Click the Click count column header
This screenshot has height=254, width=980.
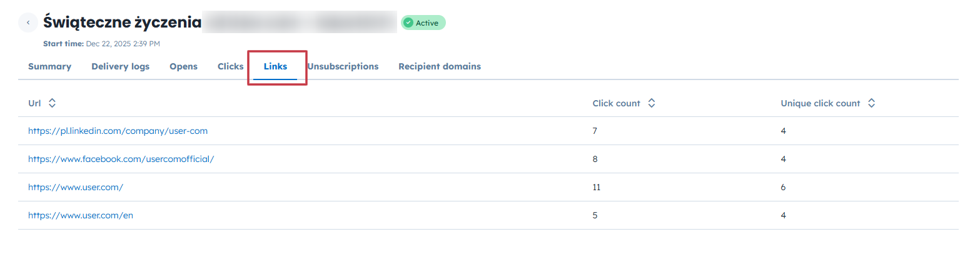coord(616,103)
